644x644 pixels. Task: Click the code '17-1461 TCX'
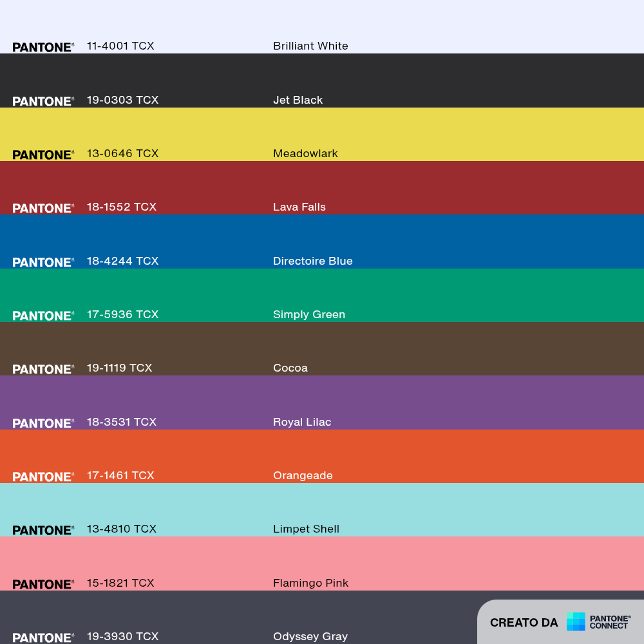click(x=121, y=476)
